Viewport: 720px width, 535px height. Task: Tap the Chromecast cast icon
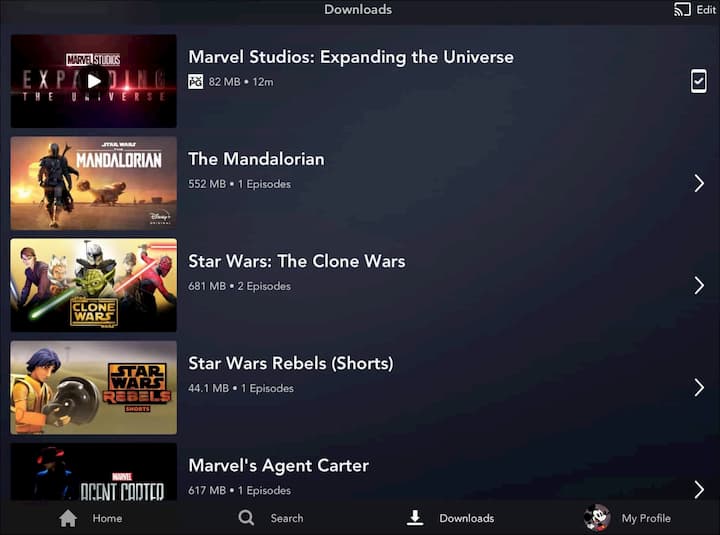click(x=682, y=9)
